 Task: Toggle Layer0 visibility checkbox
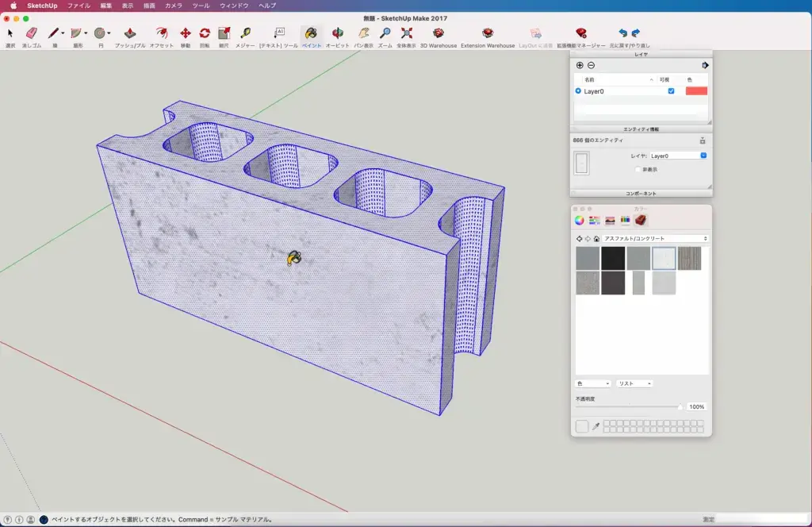671,91
